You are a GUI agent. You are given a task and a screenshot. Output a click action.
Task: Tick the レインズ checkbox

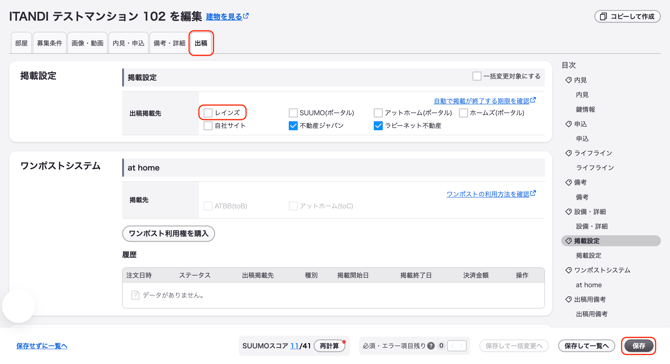(208, 113)
